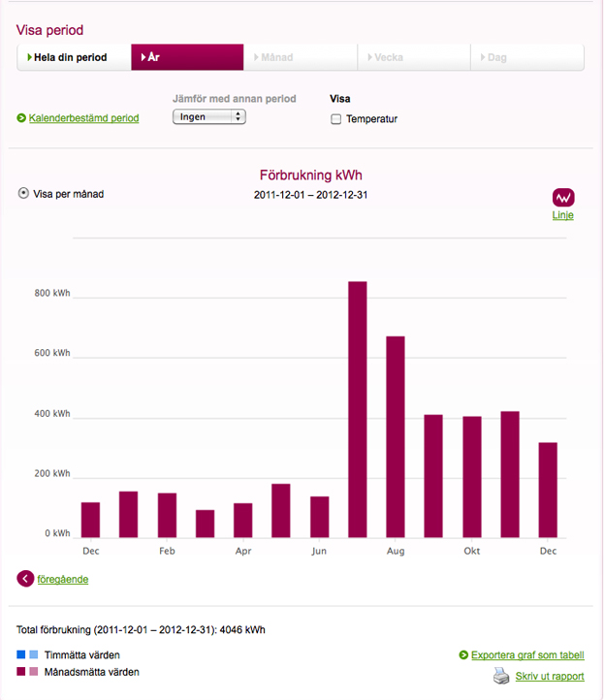Screen dimensions: 604x700
Task: Click the printer icon for the report
Action: point(501,676)
